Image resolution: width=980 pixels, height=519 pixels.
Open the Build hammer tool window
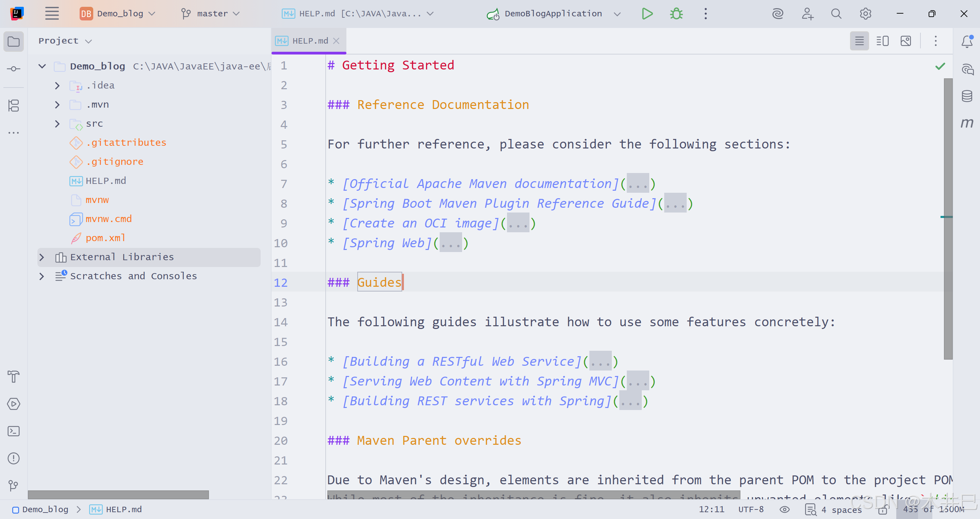point(14,376)
